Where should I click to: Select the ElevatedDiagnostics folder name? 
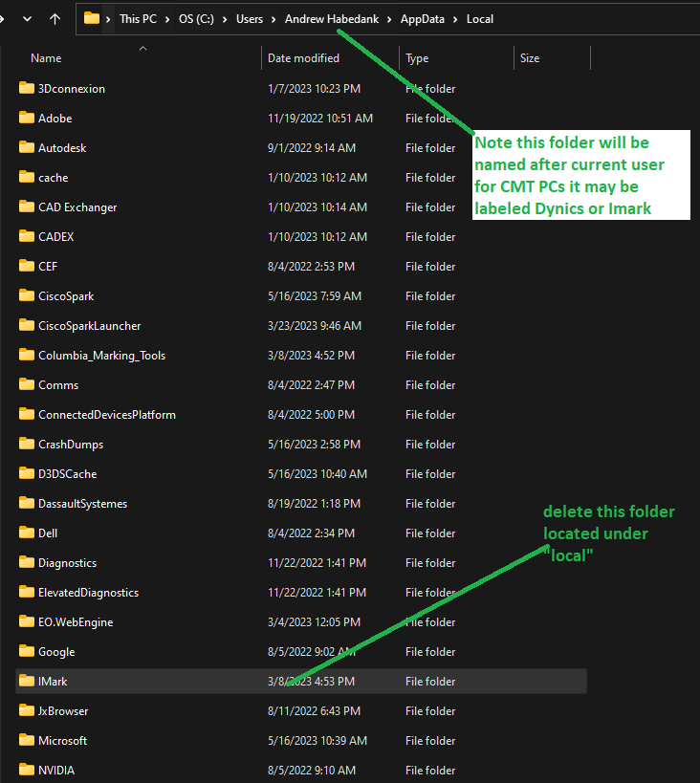(x=88, y=592)
